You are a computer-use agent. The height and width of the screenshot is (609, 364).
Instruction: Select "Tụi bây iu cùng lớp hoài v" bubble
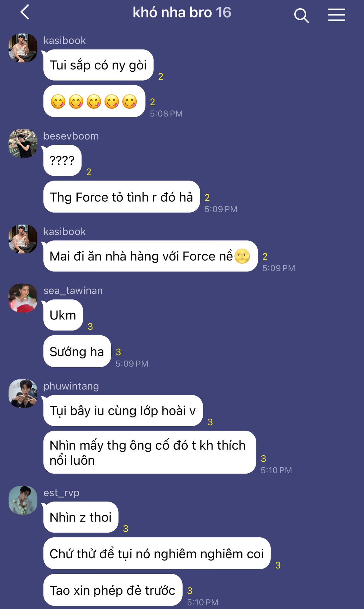pyautogui.click(x=123, y=410)
